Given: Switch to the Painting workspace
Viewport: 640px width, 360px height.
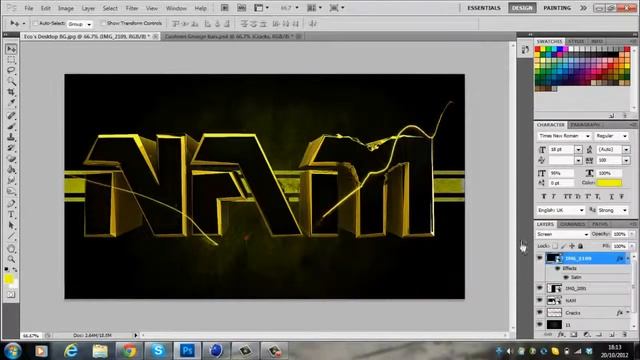Looking at the screenshot, I should (x=557, y=8).
